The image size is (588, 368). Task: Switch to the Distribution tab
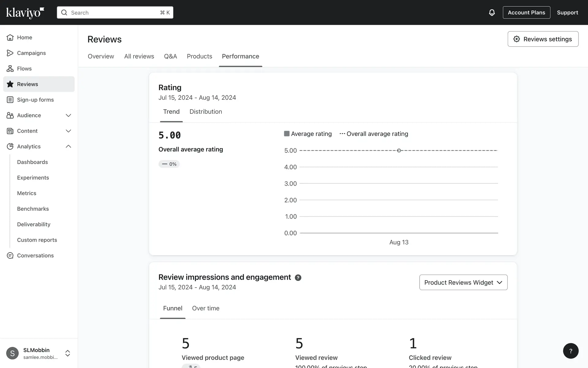click(205, 112)
